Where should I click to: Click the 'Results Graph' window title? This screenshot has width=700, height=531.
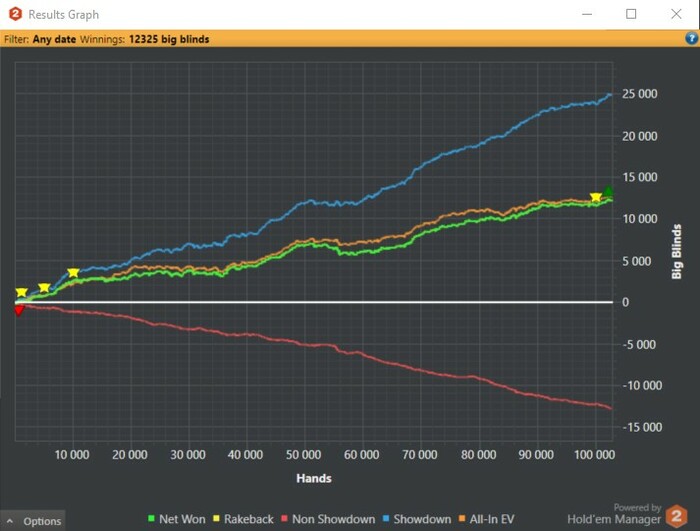(63, 15)
